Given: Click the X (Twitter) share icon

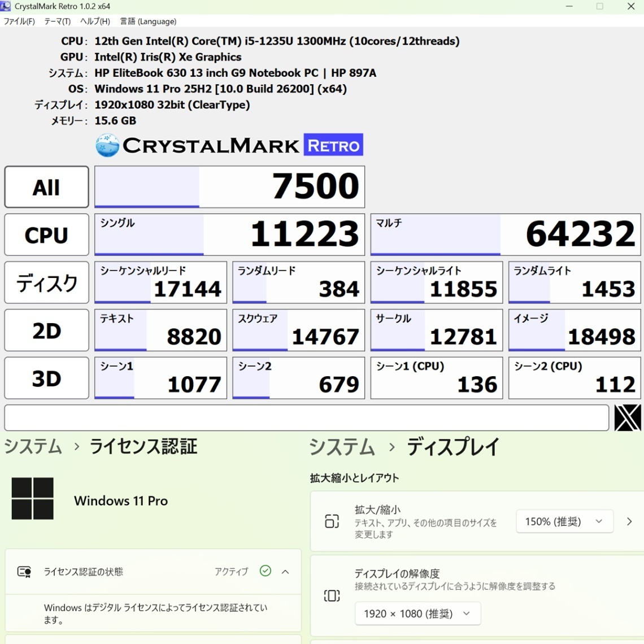Looking at the screenshot, I should pyautogui.click(x=627, y=417).
